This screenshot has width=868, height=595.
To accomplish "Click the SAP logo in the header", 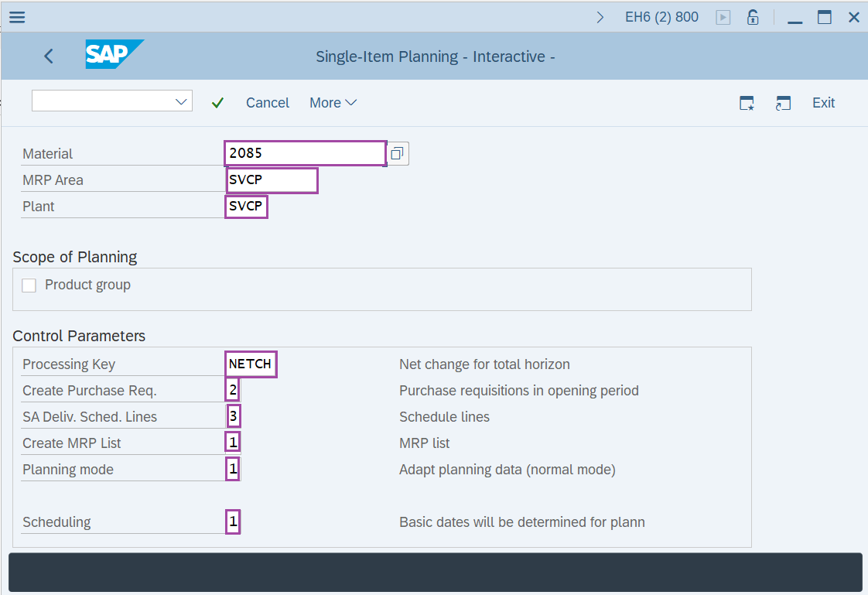I will 114,56.
